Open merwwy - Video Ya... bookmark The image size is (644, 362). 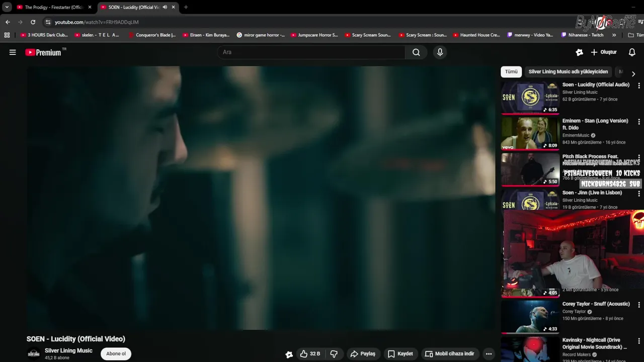pyautogui.click(x=530, y=35)
